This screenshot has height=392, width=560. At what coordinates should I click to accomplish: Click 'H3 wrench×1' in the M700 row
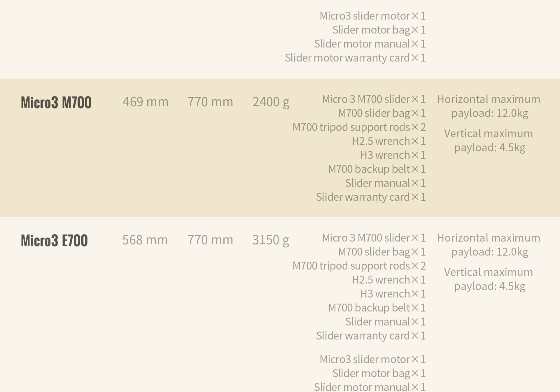tap(393, 155)
